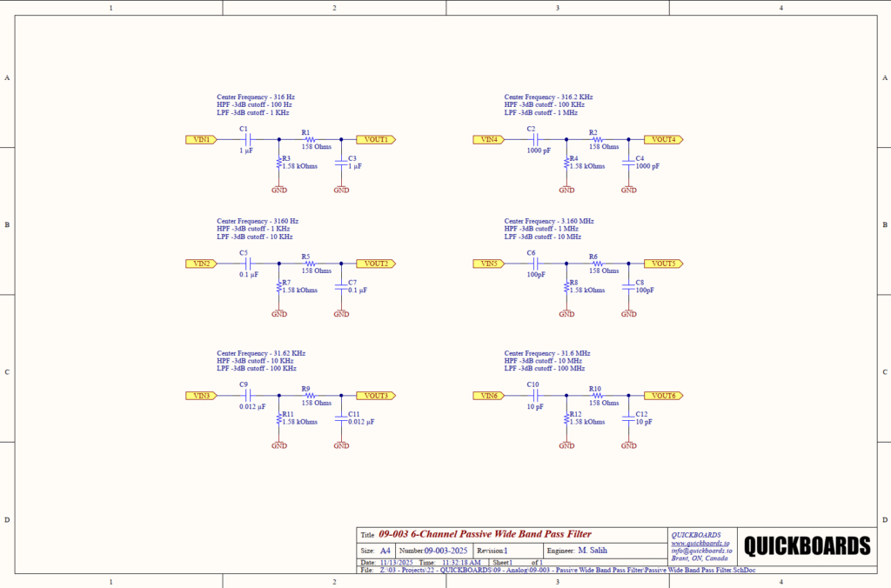This screenshot has height=588, width=891.
Task: Click the Revision 1 field in title block
Action: [492, 550]
